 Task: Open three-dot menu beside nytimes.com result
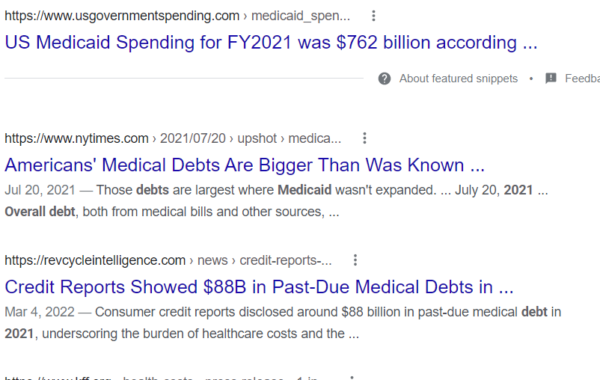pos(365,138)
